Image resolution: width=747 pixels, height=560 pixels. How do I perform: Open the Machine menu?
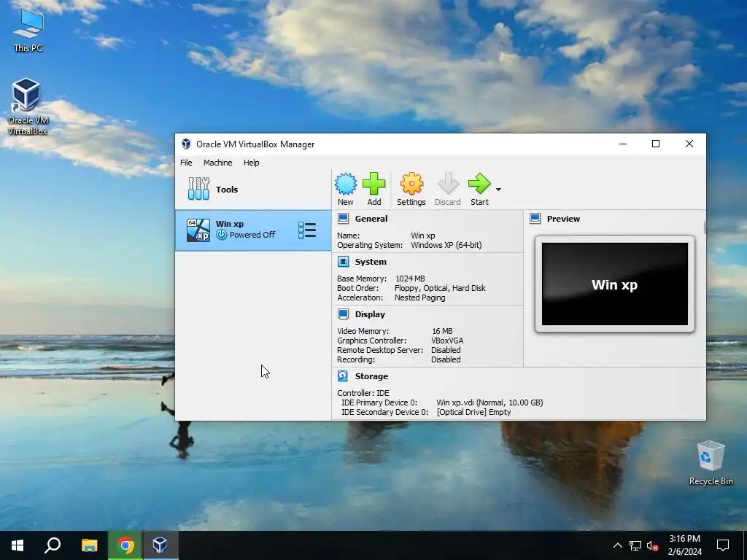(x=217, y=163)
